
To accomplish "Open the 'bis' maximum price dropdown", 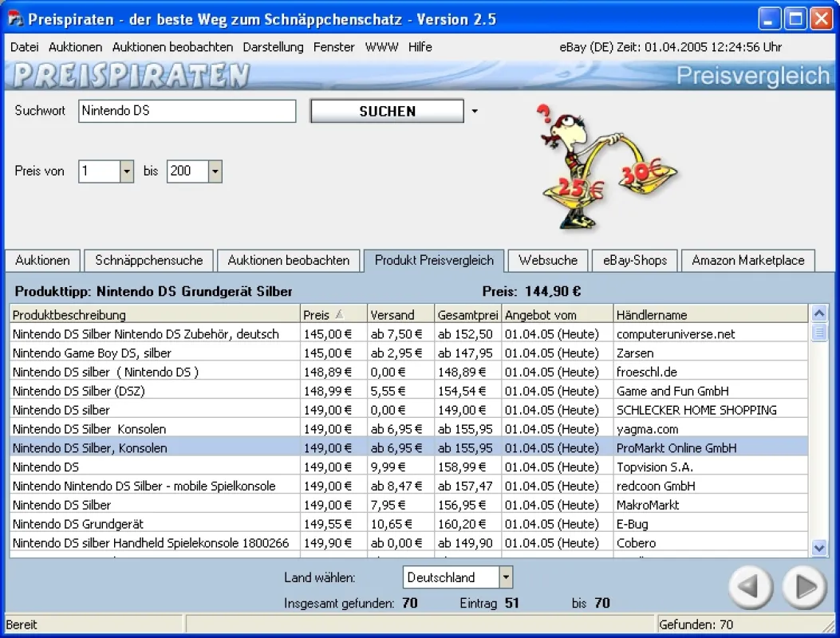I will pos(215,171).
